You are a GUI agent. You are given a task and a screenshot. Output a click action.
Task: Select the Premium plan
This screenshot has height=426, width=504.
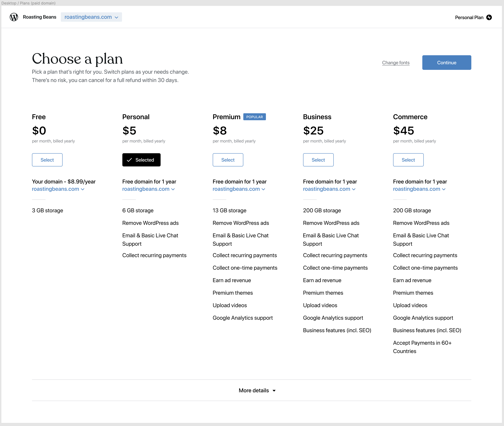pyautogui.click(x=228, y=160)
